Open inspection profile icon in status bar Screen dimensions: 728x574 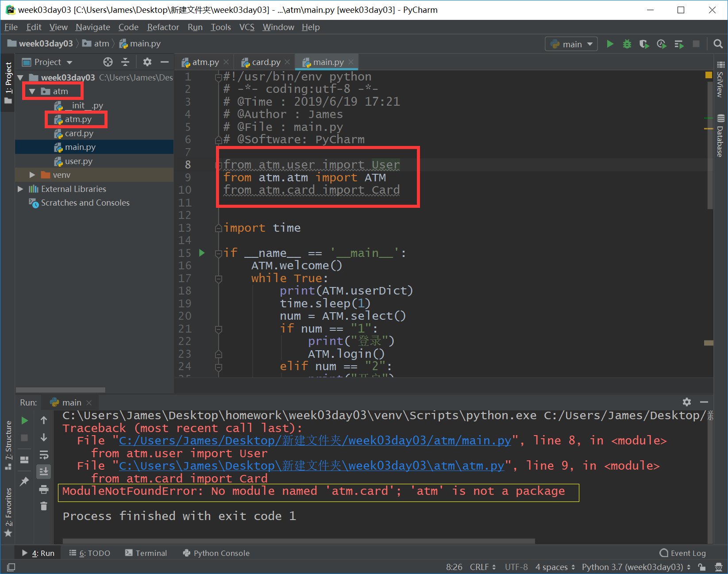click(719, 567)
